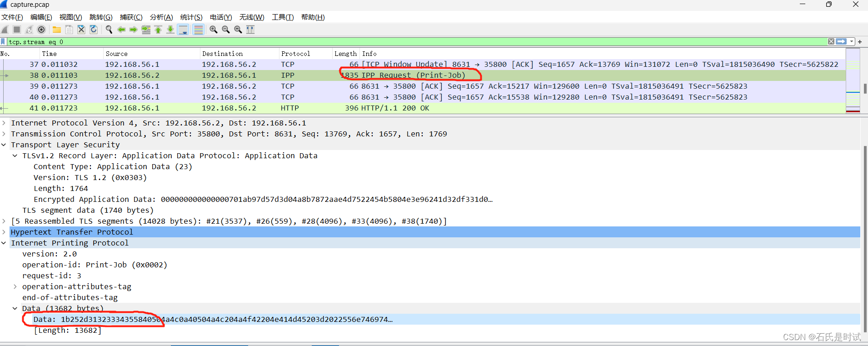This screenshot has height=346, width=868.
Task: Expand operation-attributes-tag node
Action: (x=15, y=286)
